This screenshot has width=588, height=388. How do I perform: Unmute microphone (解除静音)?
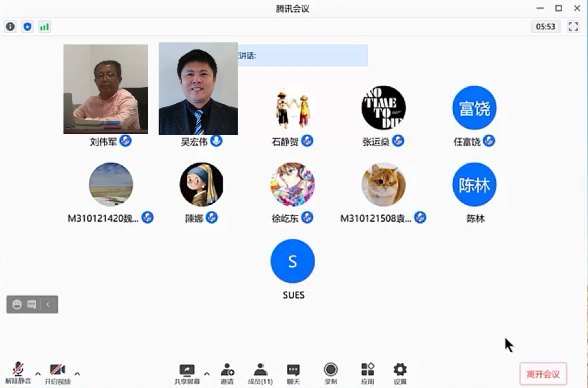pos(18,373)
